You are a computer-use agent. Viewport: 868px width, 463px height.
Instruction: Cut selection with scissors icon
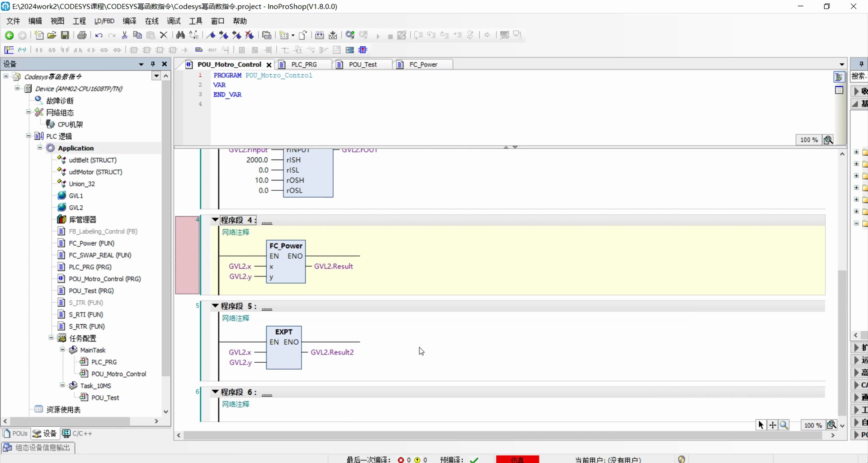click(125, 35)
